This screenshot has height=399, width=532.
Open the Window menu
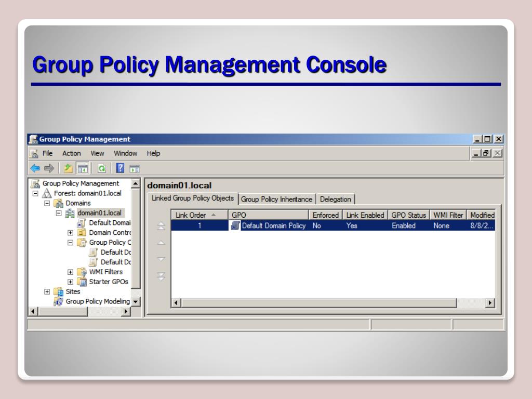click(126, 153)
